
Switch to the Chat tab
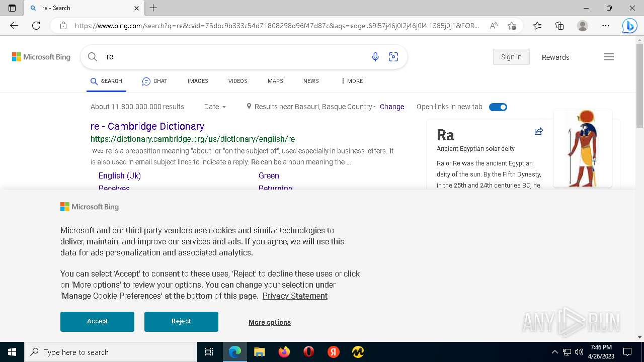154,81
